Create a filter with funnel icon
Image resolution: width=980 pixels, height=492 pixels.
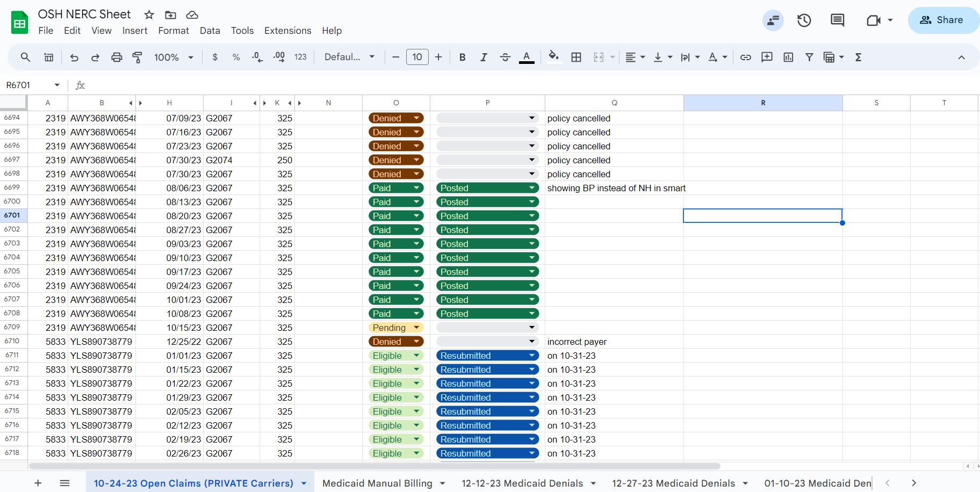[x=809, y=57]
